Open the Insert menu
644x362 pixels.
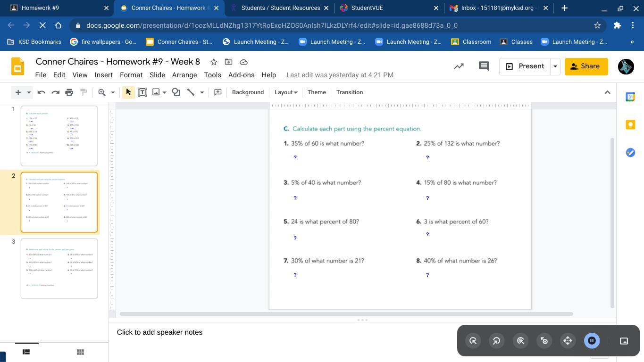[103, 75]
